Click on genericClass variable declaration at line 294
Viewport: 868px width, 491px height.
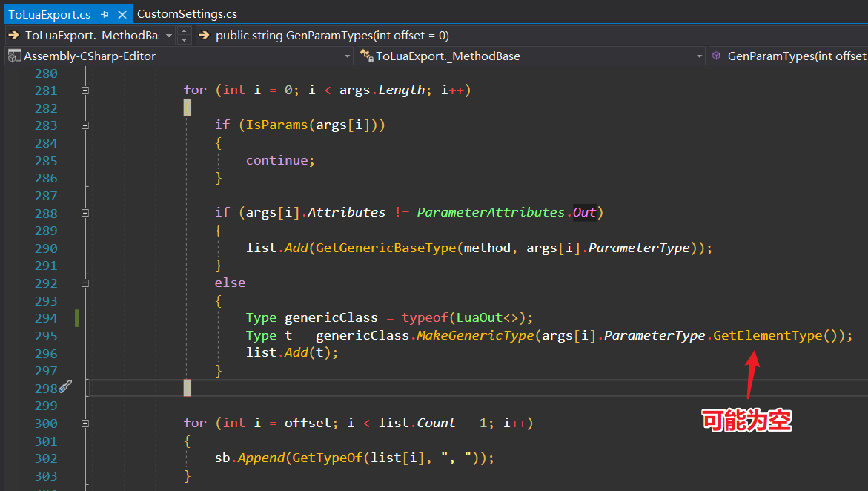click(331, 317)
